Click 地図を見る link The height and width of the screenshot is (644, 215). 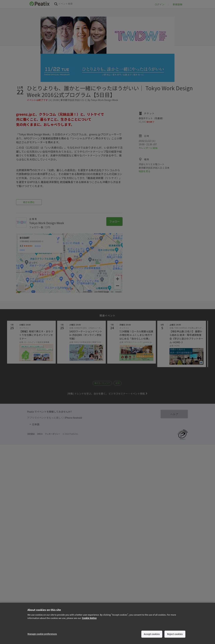[x=144, y=172]
